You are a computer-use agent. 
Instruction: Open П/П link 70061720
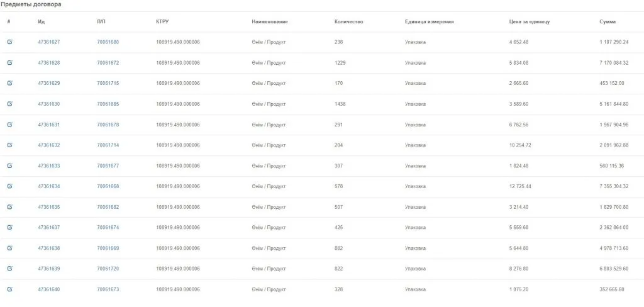click(x=108, y=269)
